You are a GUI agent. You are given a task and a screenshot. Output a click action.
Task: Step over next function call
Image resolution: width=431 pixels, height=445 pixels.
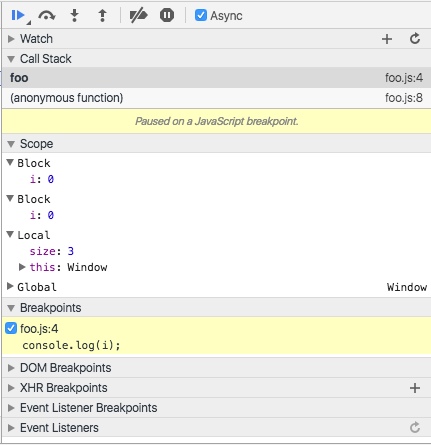point(47,15)
